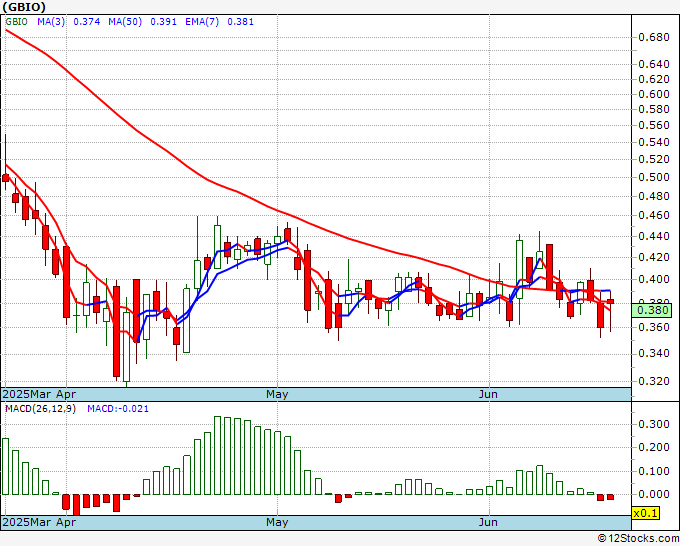Click 'Jun' on the MACD time axis
The image size is (680, 546).
pyautogui.click(x=488, y=522)
